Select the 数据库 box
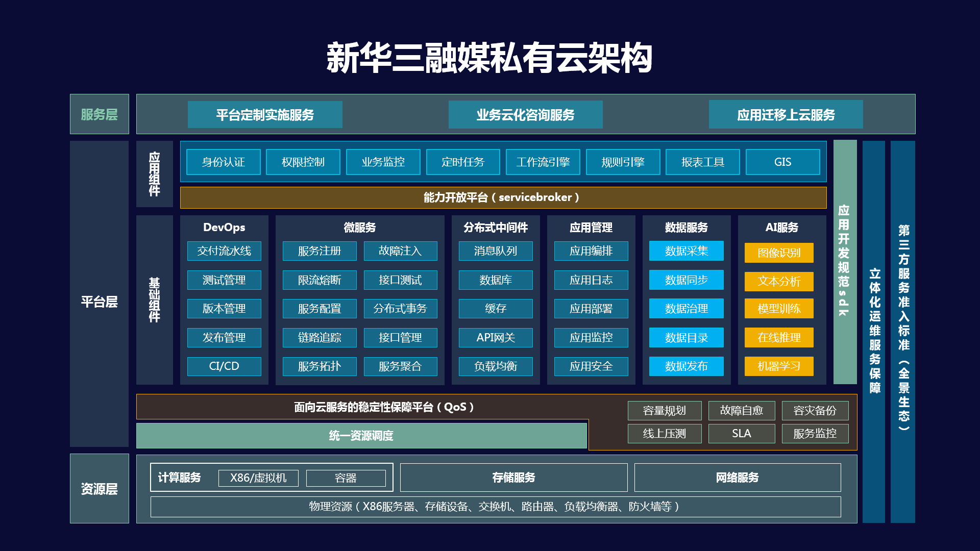 pyautogui.click(x=496, y=280)
